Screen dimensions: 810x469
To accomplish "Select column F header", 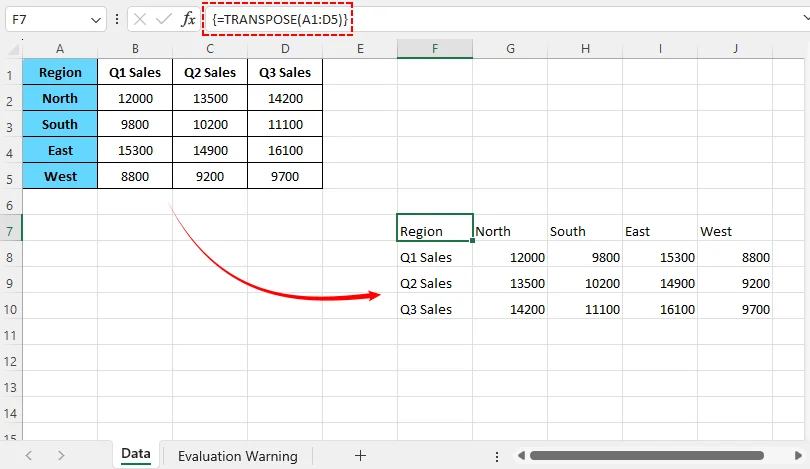I will pyautogui.click(x=435, y=49).
